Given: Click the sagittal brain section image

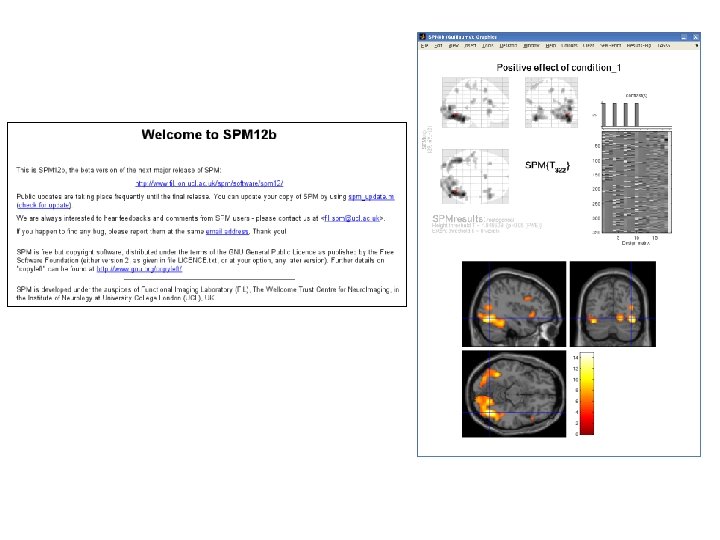Looking at the screenshot, I should [514, 304].
